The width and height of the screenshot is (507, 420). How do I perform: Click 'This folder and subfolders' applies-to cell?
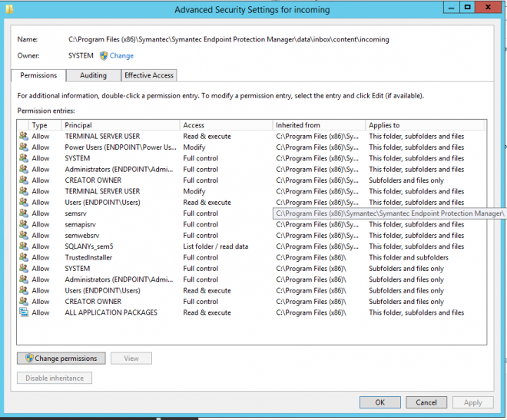coord(409,257)
